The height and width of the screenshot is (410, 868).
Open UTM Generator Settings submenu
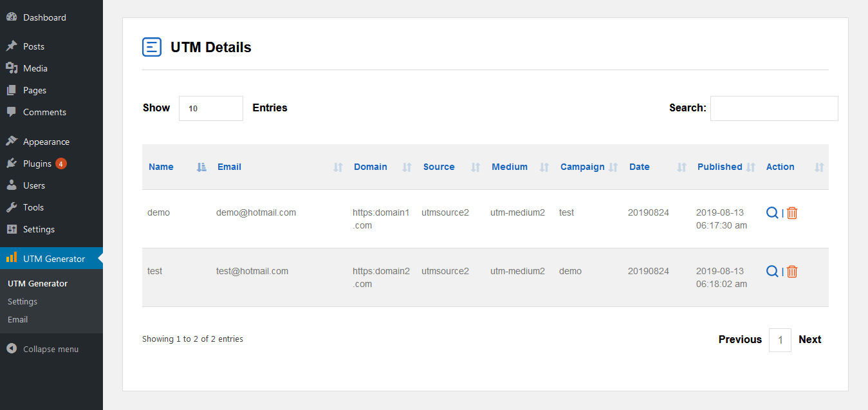tap(23, 301)
